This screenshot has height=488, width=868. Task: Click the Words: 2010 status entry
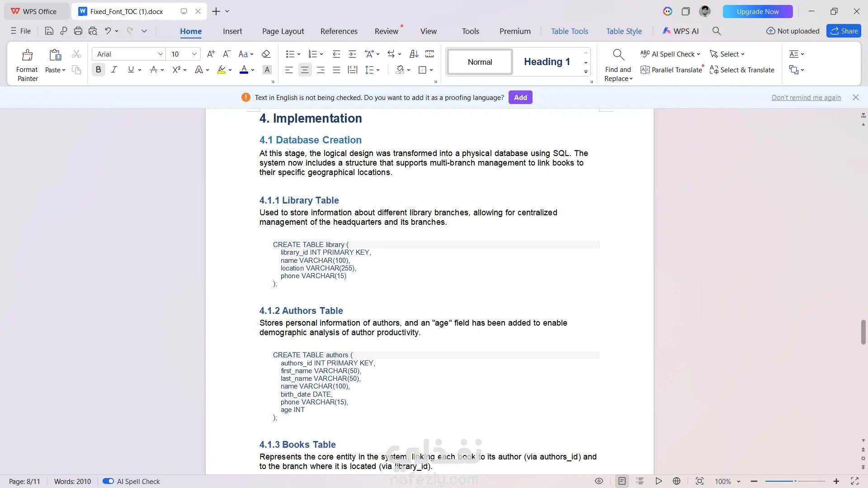[x=72, y=481]
